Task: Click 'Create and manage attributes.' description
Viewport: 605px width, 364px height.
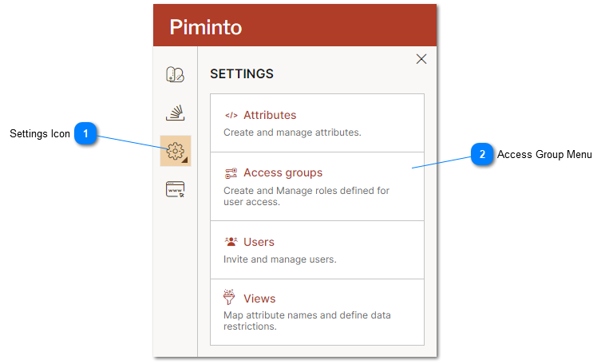Action: 292,133
